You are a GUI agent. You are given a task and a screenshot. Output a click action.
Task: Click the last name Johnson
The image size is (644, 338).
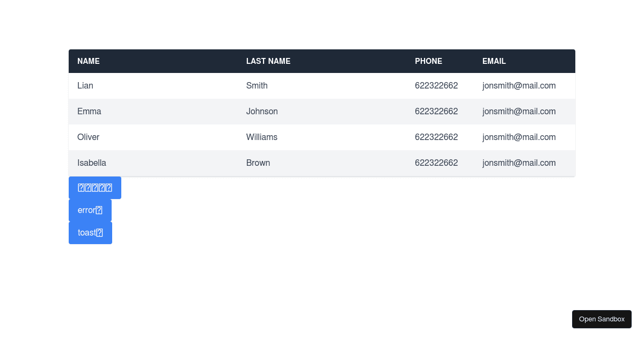(262, 112)
